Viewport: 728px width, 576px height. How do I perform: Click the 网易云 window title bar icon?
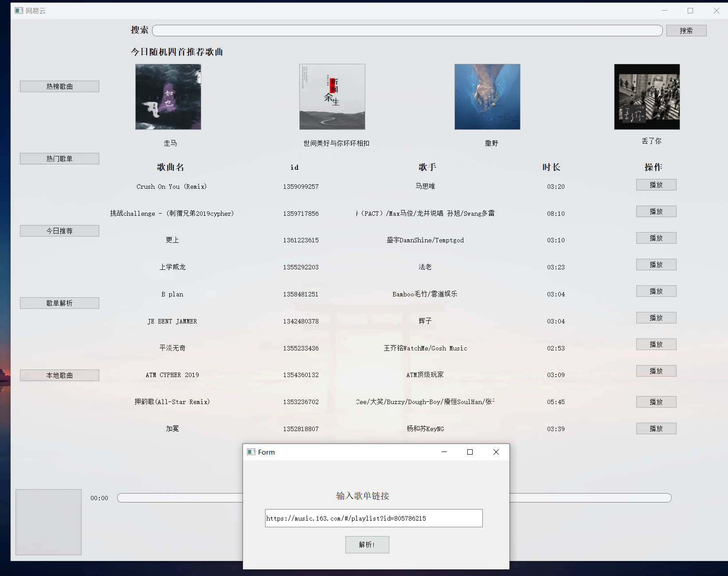coord(19,10)
